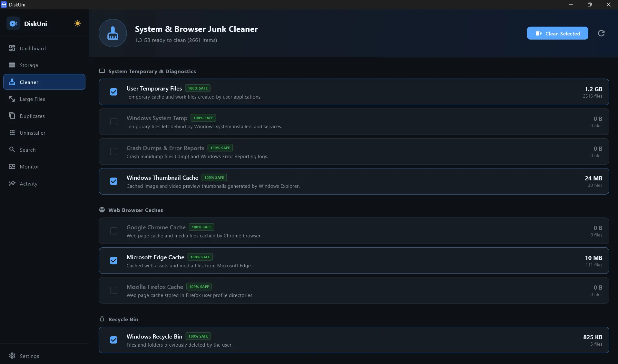Click the Clean Selected button

[x=557, y=33]
